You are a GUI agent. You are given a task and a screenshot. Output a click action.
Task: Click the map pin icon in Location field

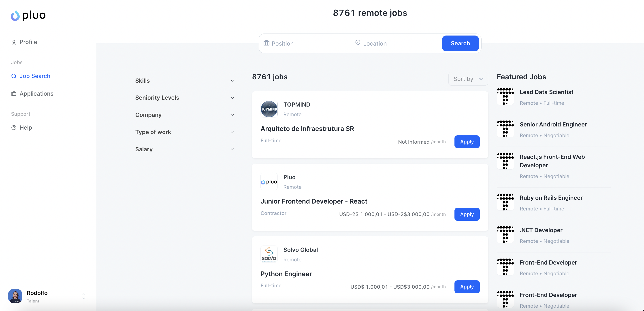[358, 43]
